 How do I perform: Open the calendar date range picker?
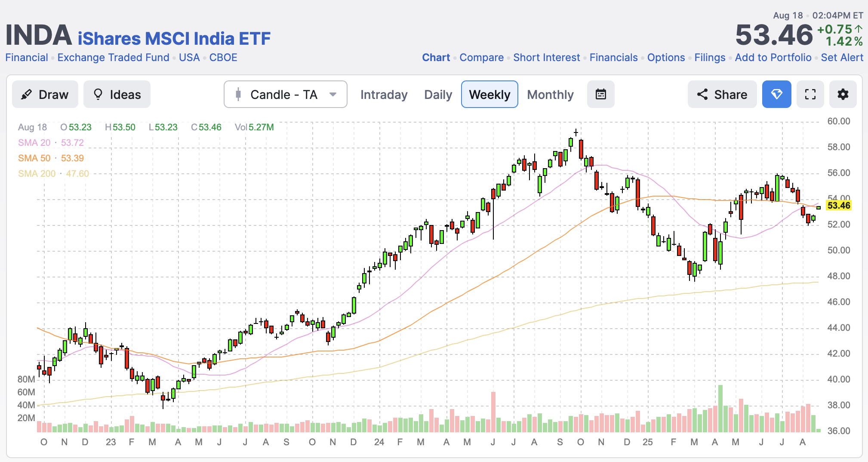pyautogui.click(x=600, y=94)
